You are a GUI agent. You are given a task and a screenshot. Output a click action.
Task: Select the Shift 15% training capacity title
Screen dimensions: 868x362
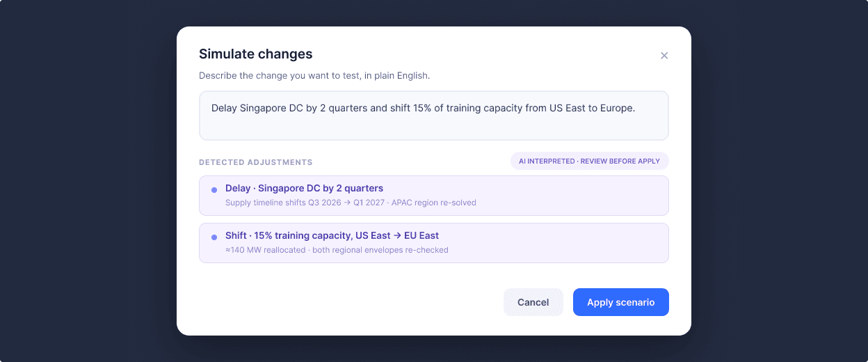[332, 235]
